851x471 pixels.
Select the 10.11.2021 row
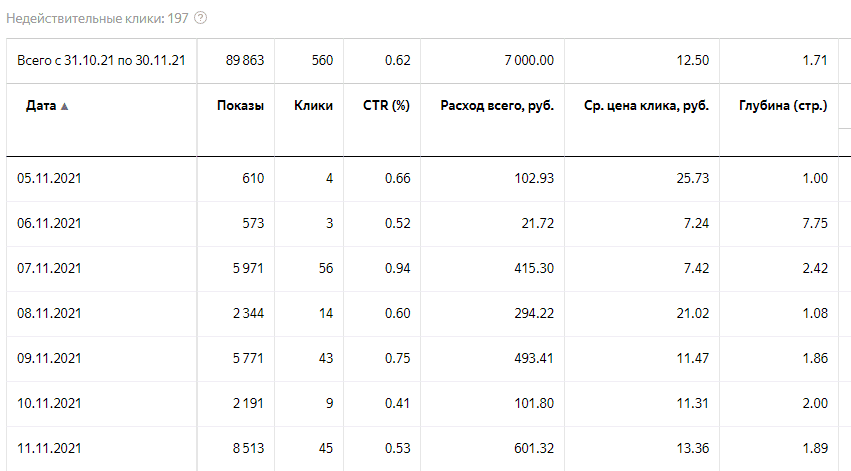[x=49, y=403]
